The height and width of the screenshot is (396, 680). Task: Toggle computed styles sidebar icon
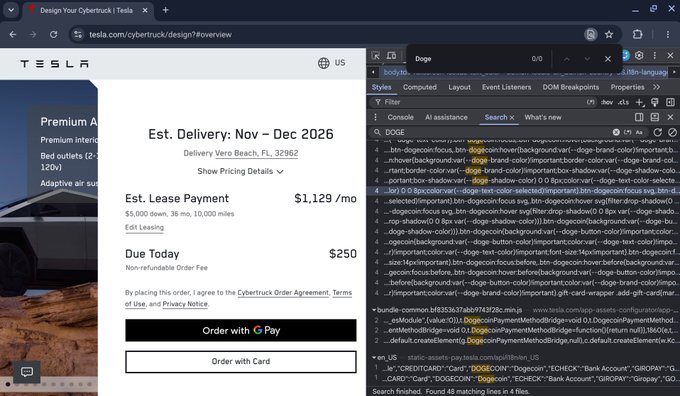coord(670,102)
